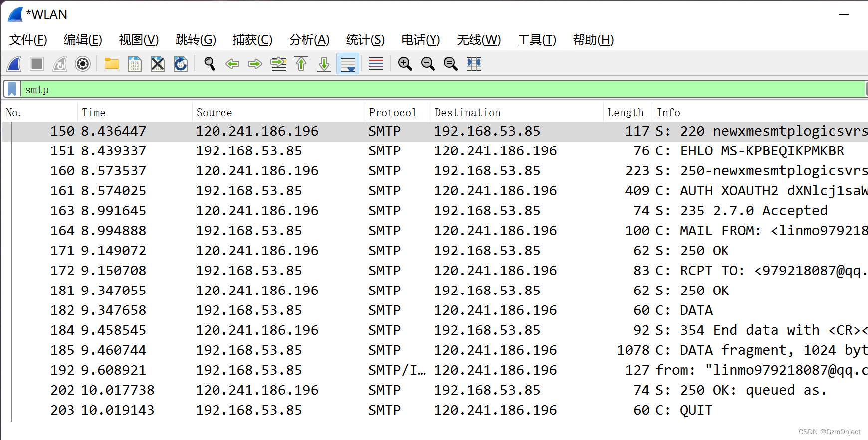
Task: Zoom out of packet text
Action: coord(428,64)
